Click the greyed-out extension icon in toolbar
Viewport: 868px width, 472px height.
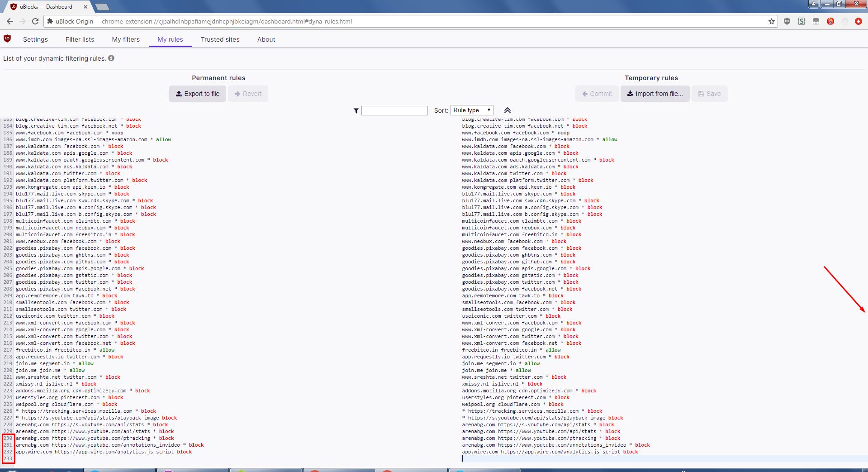(x=845, y=21)
